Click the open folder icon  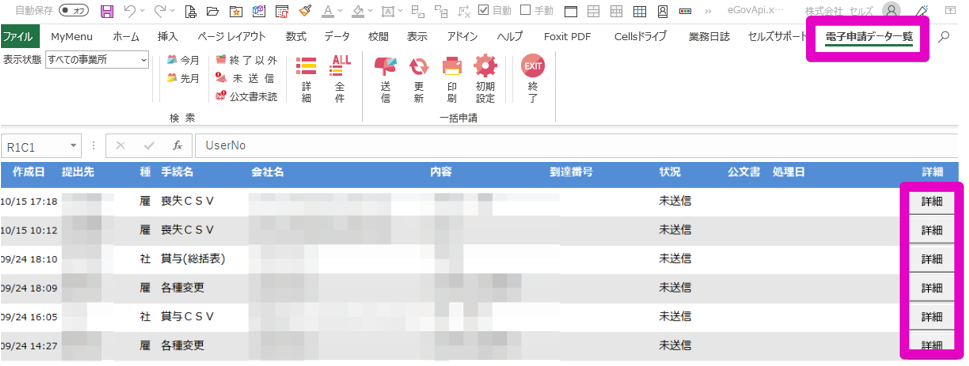[213, 11]
